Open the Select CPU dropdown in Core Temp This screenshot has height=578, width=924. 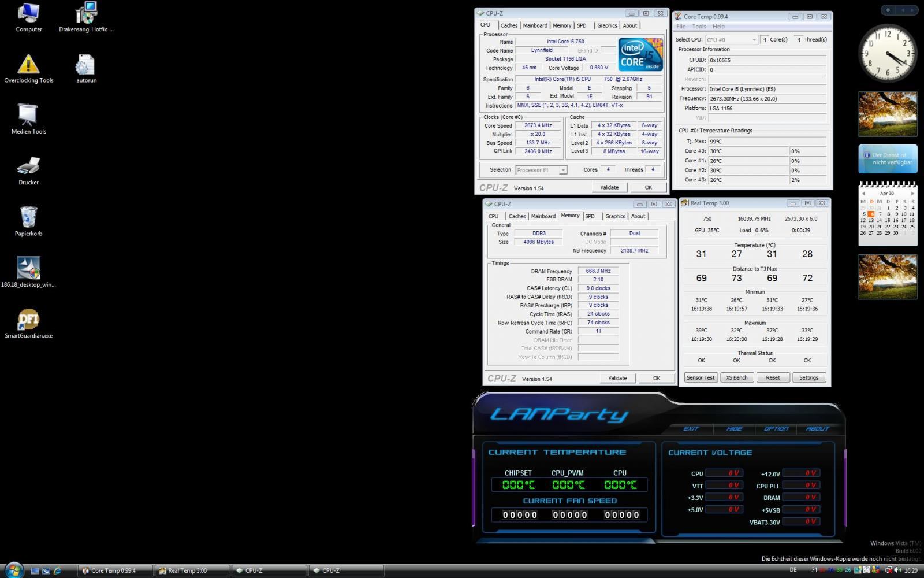pos(731,40)
